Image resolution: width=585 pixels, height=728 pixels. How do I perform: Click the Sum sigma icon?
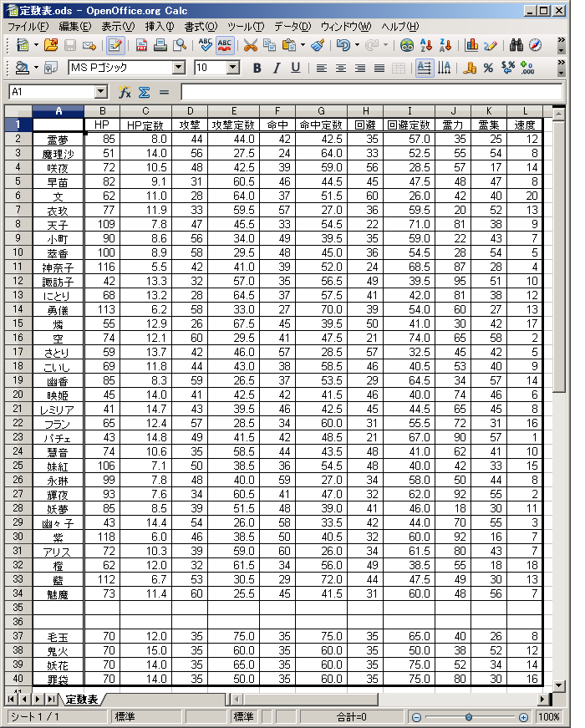click(x=144, y=92)
